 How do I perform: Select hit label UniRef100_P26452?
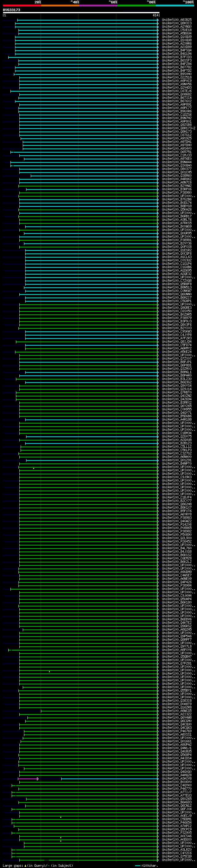point(177,542)
